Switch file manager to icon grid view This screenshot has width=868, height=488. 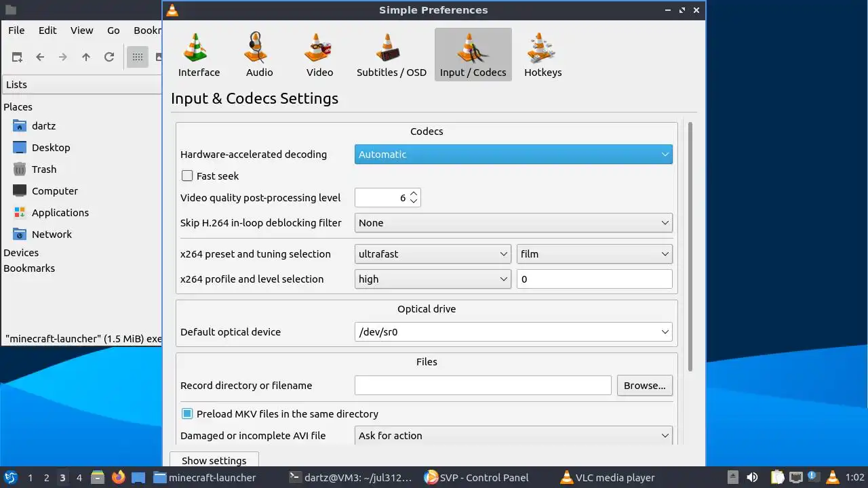point(138,57)
